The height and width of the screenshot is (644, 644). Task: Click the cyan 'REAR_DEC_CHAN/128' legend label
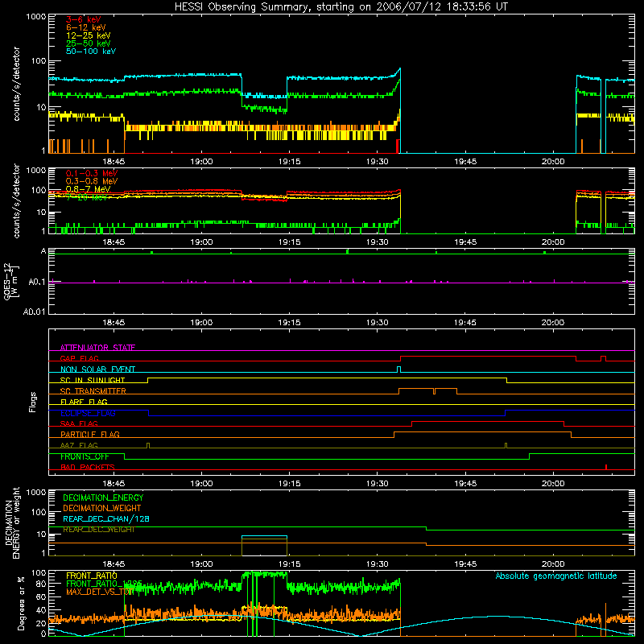[106, 519]
